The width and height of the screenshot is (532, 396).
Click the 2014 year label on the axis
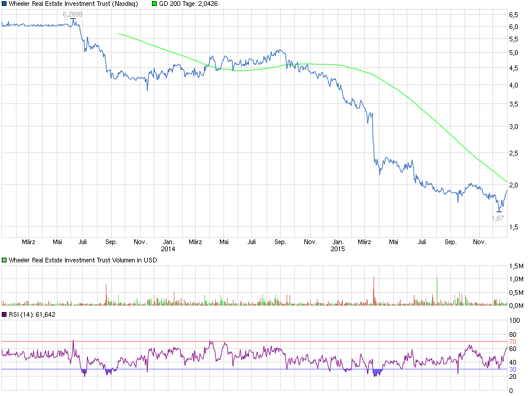[168, 249]
